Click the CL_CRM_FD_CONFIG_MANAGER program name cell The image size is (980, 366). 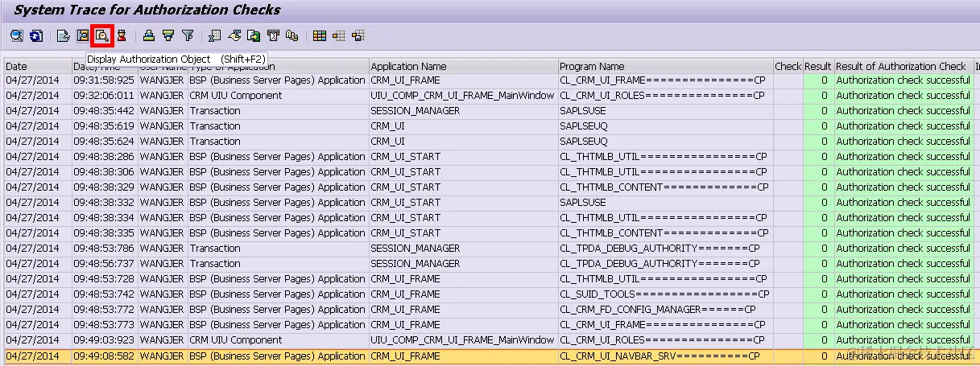666,310
